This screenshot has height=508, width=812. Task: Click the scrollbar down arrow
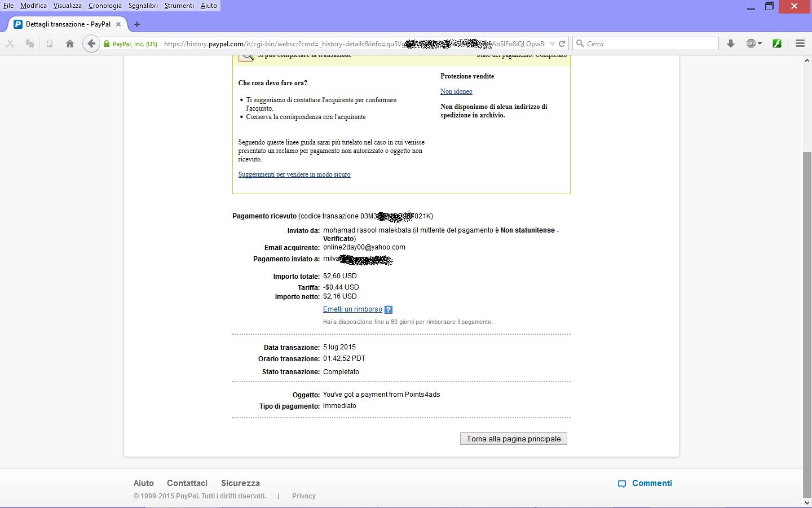pos(807,502)
